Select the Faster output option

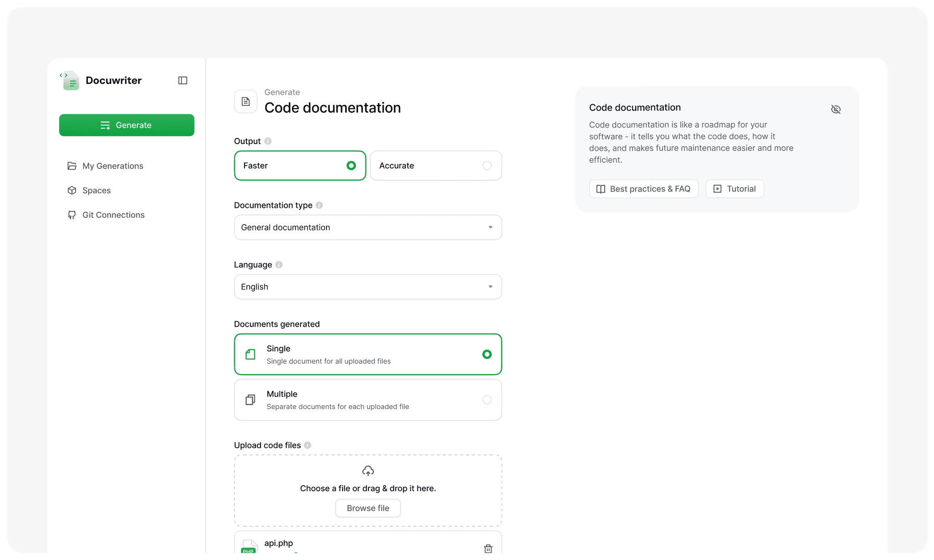300,166
